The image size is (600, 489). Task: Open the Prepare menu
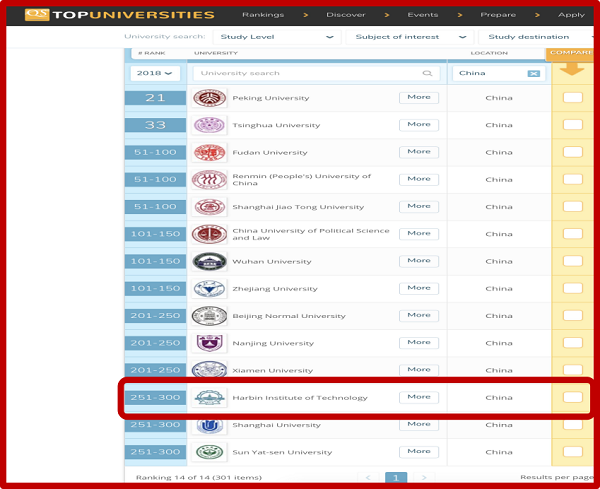point(498,15)
